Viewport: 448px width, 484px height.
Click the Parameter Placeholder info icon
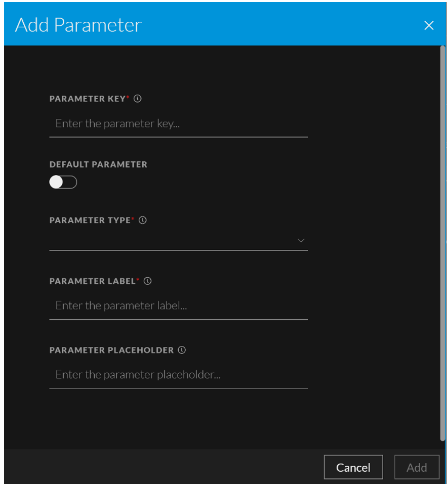pyautogui.click(x=182, y=350)
